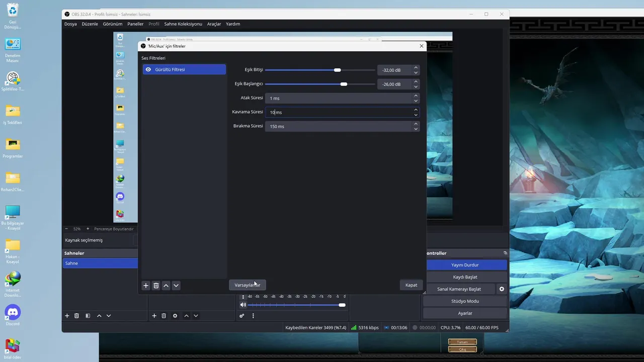The width and height of the screenshot is (644, 362).
Task: Increase Atak Süresi with up arrow
Action: coord(416,96)
